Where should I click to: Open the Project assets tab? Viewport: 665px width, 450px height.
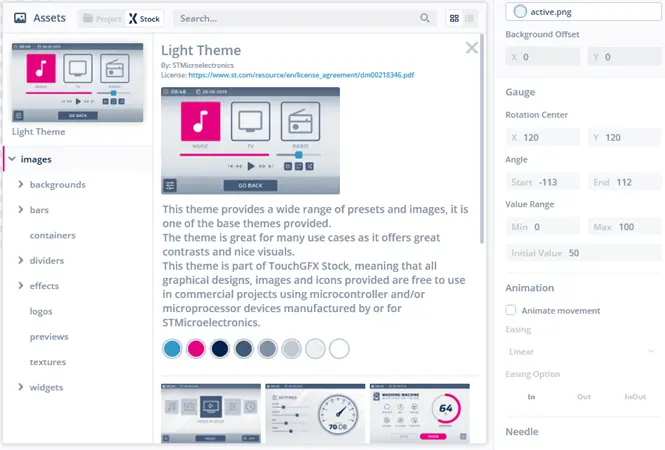point(101,18)
